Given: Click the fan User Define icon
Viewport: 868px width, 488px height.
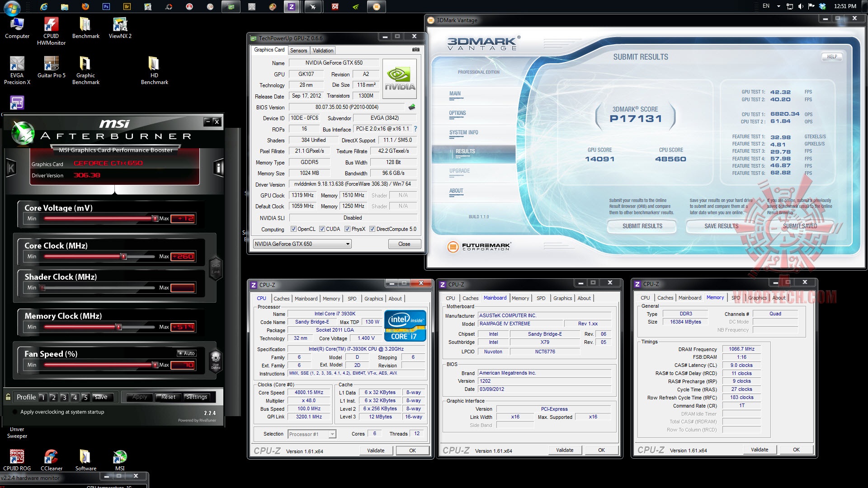Looking at the screenshot, I should (216, 360).
